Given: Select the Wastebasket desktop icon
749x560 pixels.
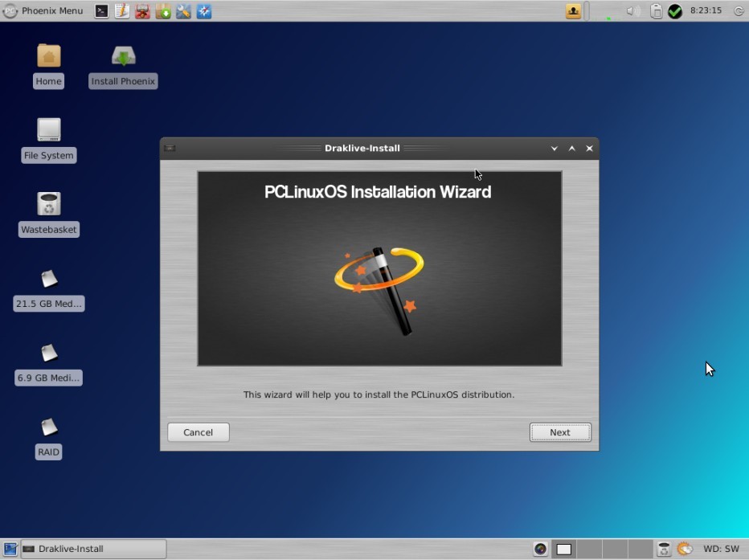Looking at the screenshot, I should coord(49,214).
